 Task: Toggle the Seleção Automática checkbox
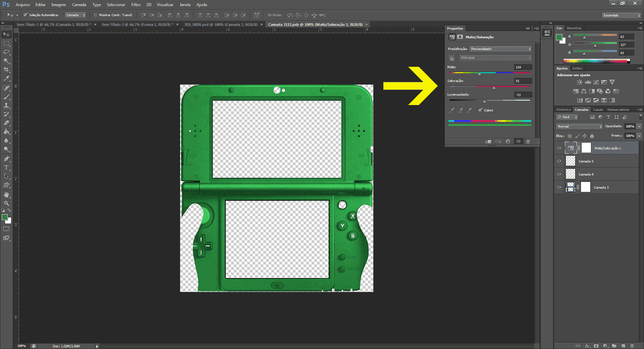25,15
